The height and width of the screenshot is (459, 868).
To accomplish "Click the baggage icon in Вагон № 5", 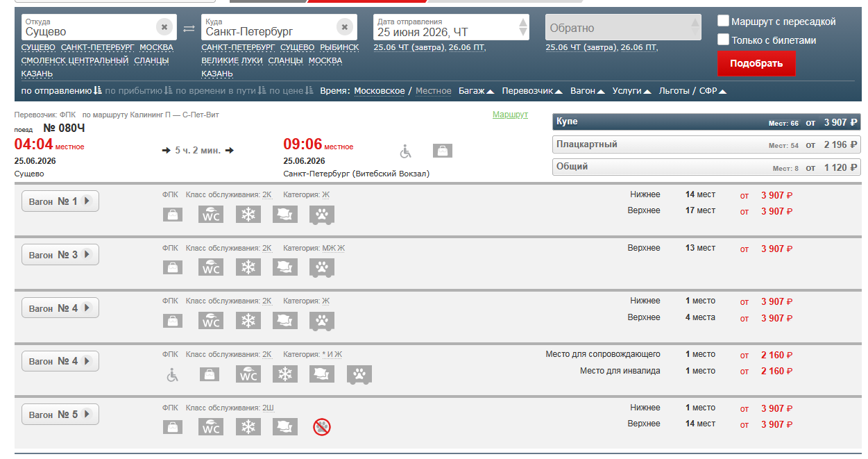I will (x=173, y=428).
